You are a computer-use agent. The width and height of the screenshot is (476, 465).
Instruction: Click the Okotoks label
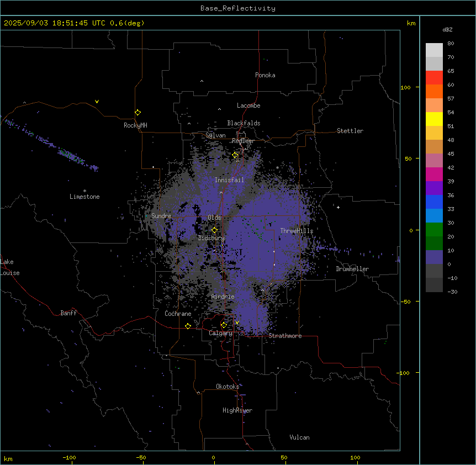228,387
